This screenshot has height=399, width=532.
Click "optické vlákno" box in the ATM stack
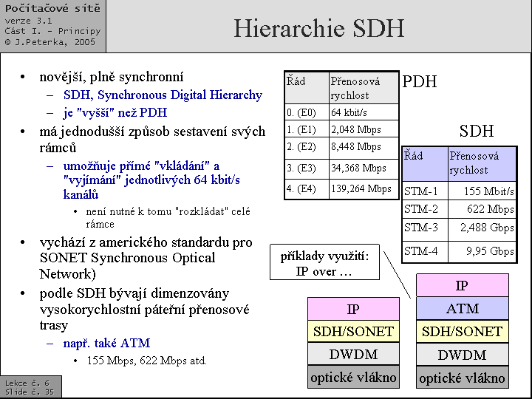(463, 378)
